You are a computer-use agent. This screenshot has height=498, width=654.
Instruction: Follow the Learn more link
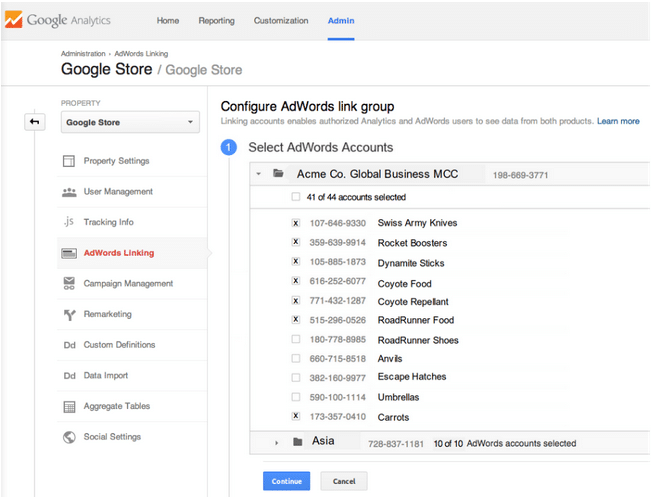(618, 121)
